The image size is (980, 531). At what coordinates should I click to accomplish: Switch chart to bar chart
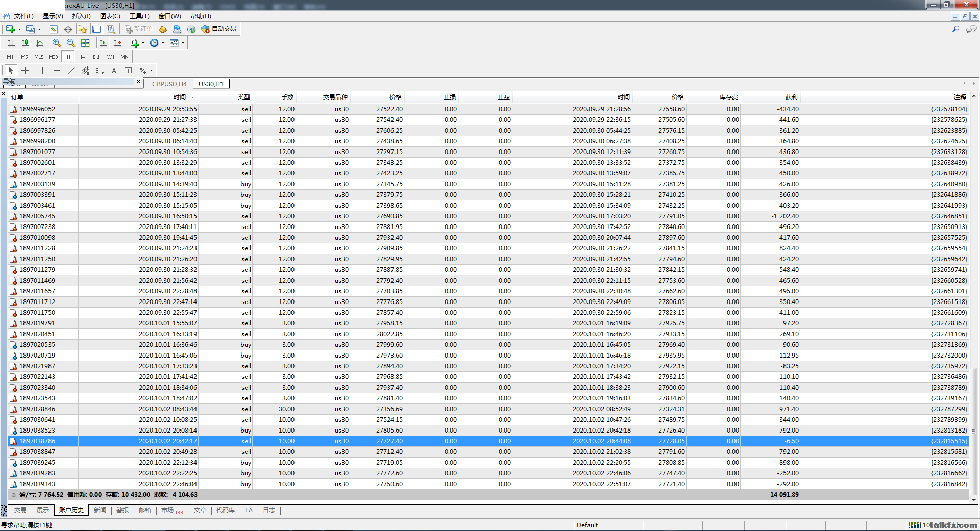pyautogui.click(x=11, y=43)
